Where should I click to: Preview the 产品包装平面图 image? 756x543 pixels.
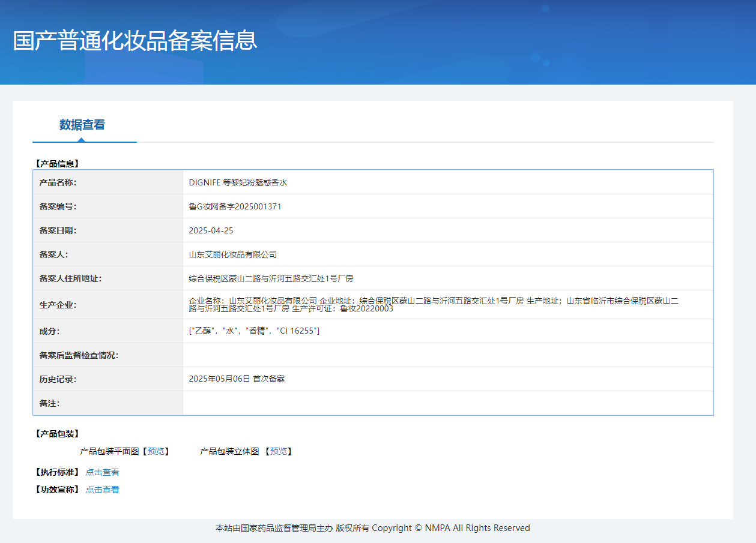click(156, 451)
